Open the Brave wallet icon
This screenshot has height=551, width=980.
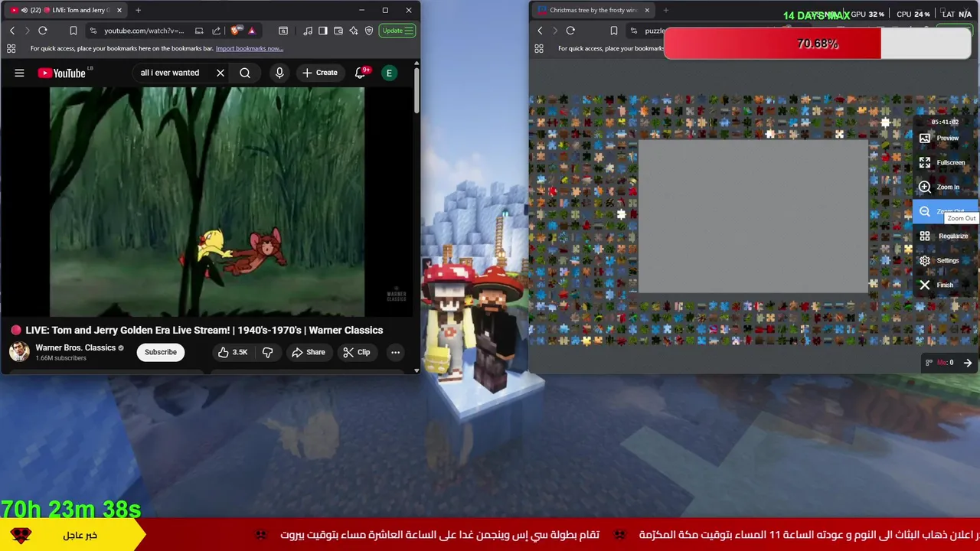click(338, 31)
